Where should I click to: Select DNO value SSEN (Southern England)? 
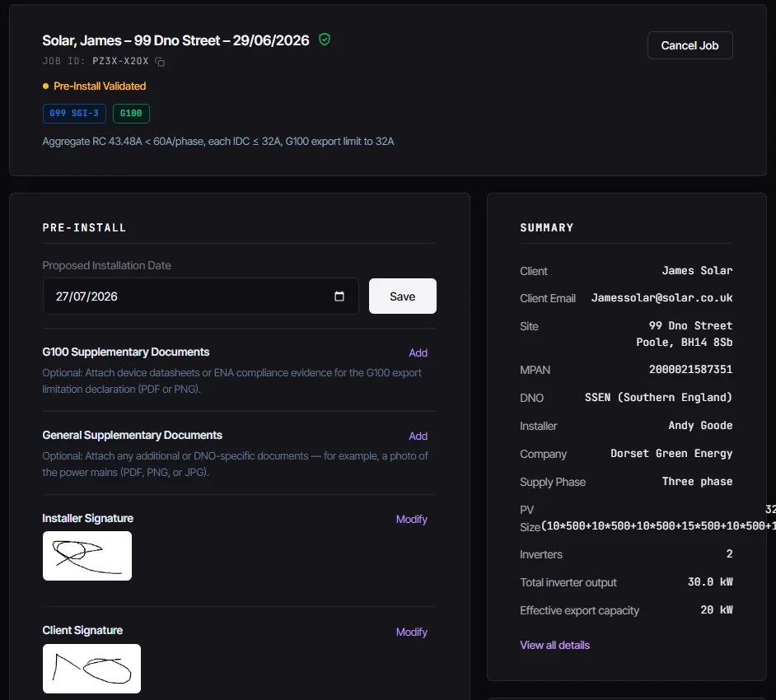pyautogui.click(x=658, y=397)
